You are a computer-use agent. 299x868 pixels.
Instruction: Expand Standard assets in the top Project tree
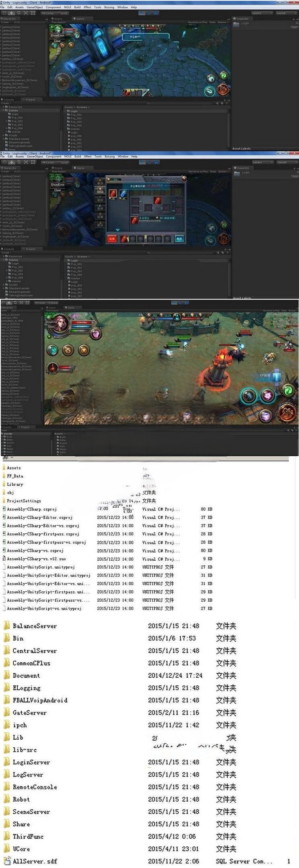pos(4,139)
